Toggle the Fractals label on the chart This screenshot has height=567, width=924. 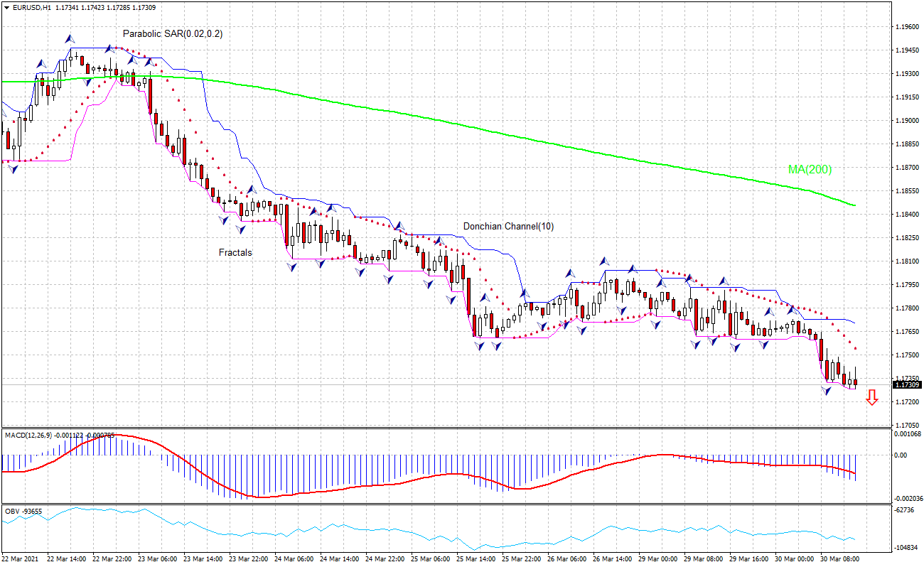(235, 252)
